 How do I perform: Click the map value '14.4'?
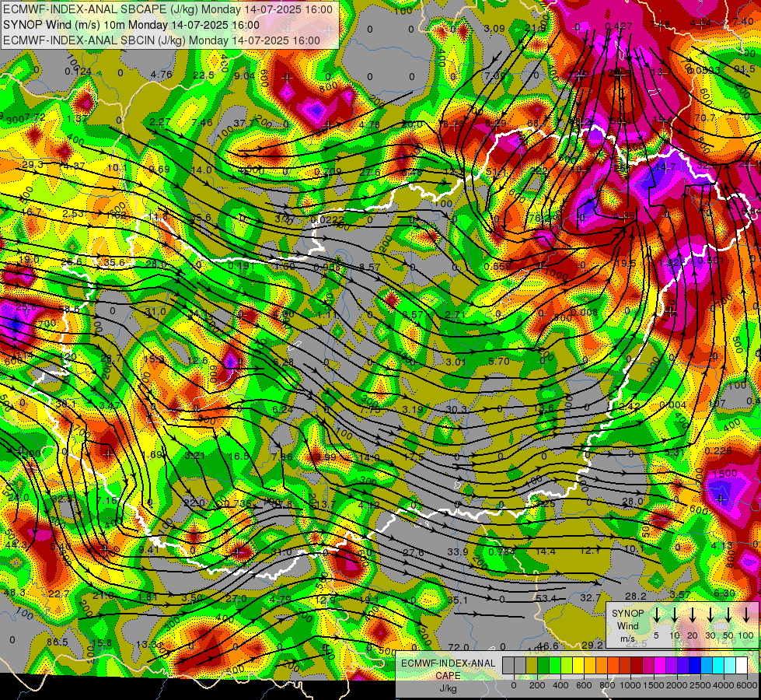point(546,551)
